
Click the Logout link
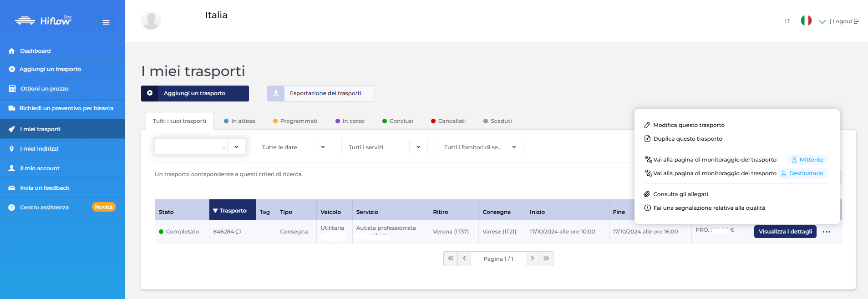click(x=845, y=21)
